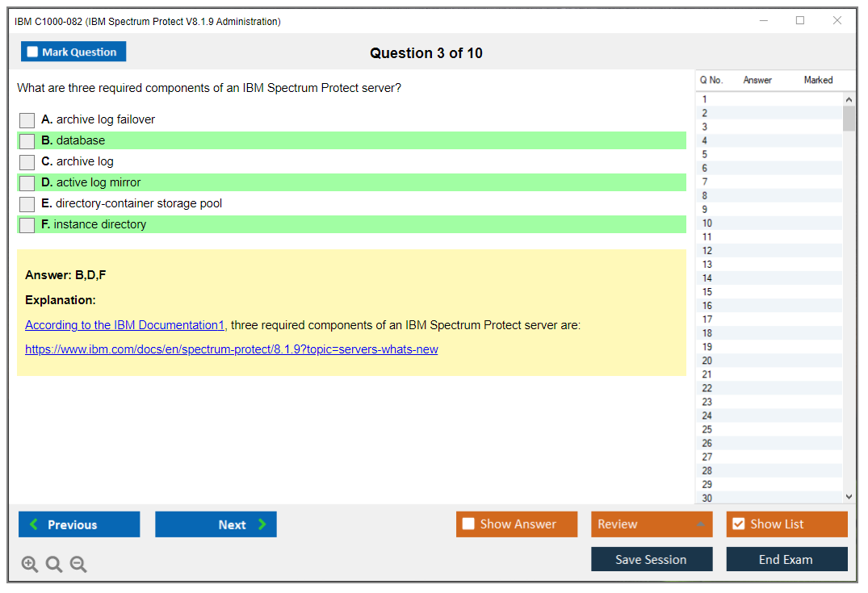Screen dimensions: 868x593
Task: Select question 10 row in list
Action: (767, 223)
